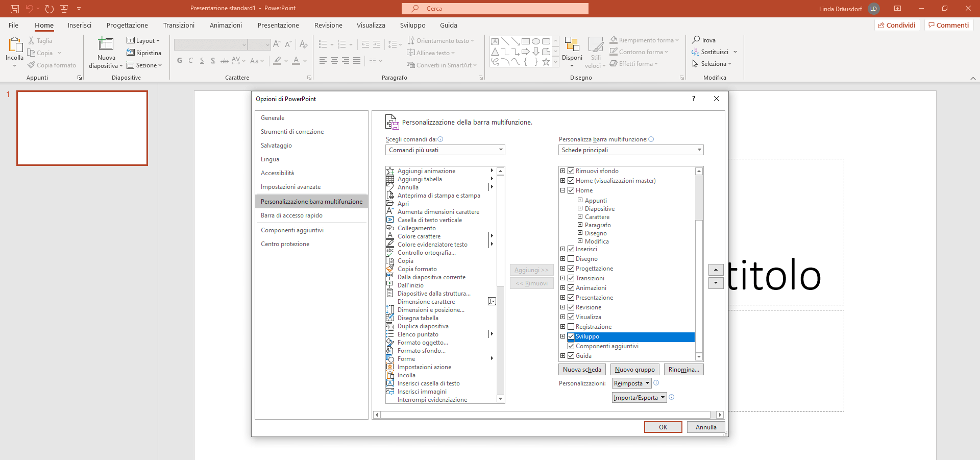980x460 pixels.
Task: Click the Trova search icon
Action: click(696, 40)
